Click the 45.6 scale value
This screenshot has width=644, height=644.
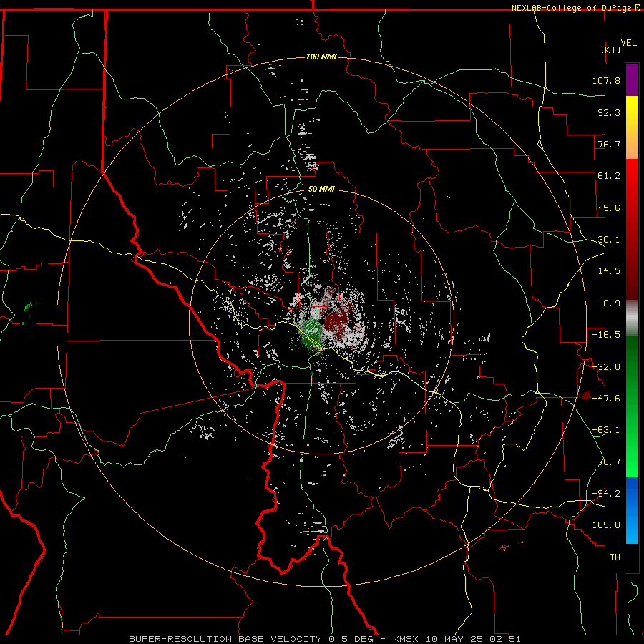click(609, 208)
